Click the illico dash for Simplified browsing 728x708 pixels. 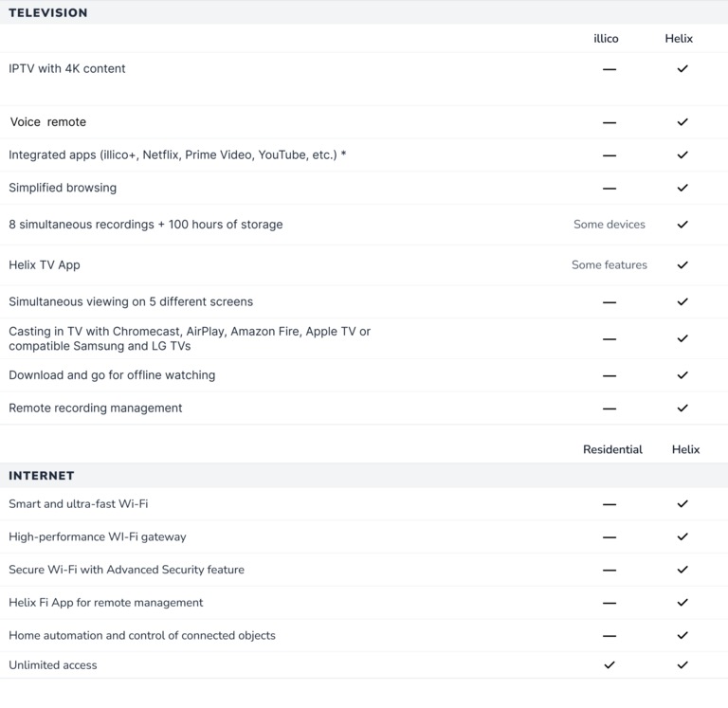610,189
